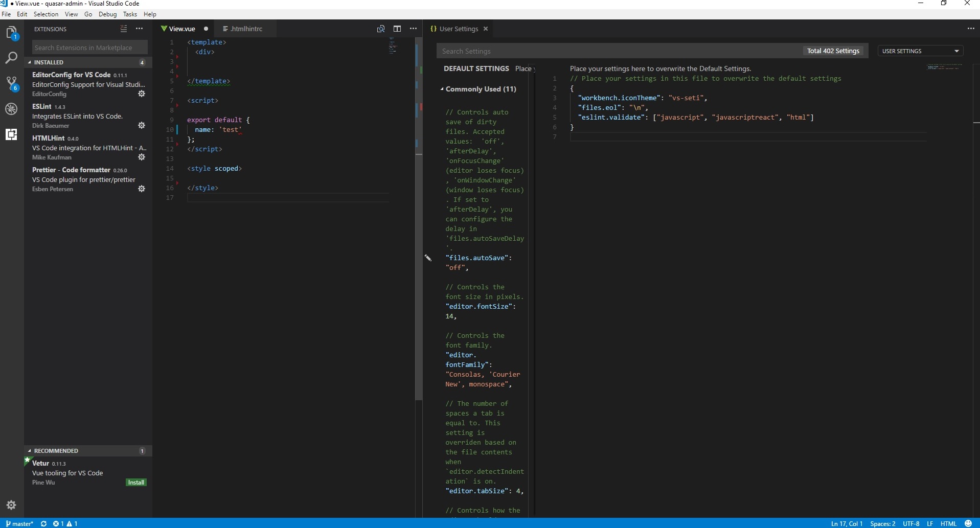Open the USER SETTINGS dropdown
Viewport: 980px width, 528px height.
tap(921, 51)
